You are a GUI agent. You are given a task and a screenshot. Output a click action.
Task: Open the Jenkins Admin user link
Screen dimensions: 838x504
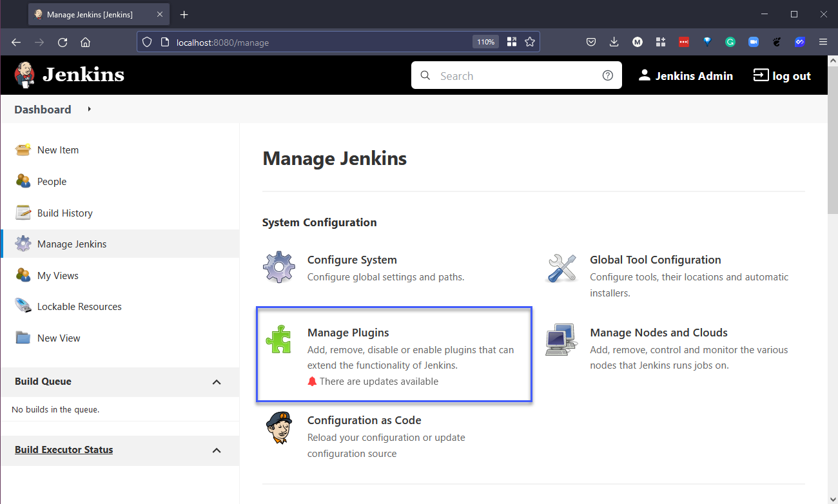[x=686, y=75]
